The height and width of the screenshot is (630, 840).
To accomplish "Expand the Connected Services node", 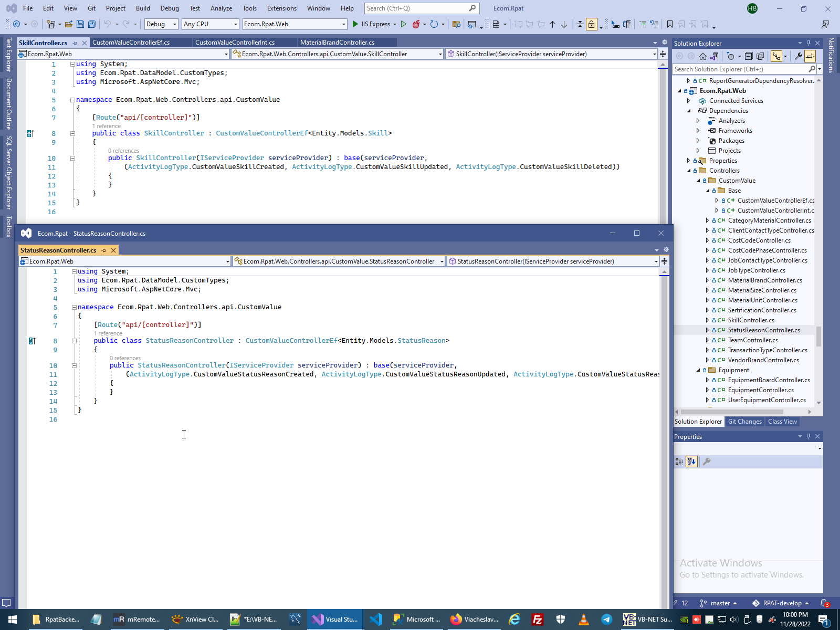I will pos(689,101).
